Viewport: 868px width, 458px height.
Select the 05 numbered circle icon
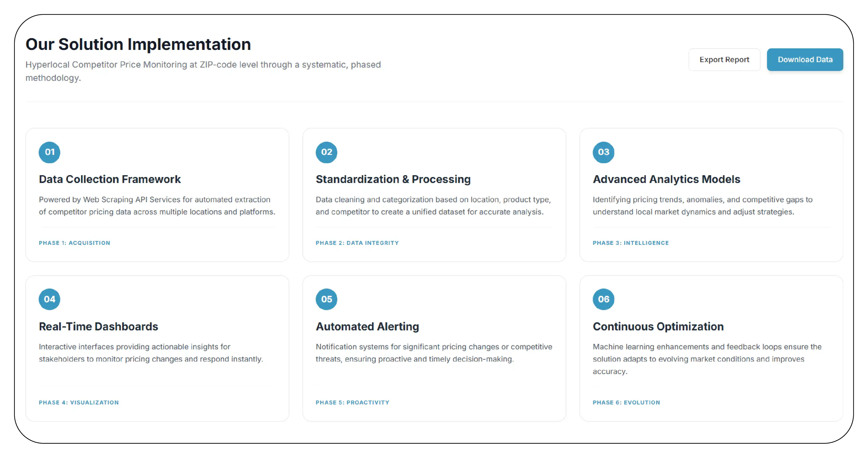point(326,299)
